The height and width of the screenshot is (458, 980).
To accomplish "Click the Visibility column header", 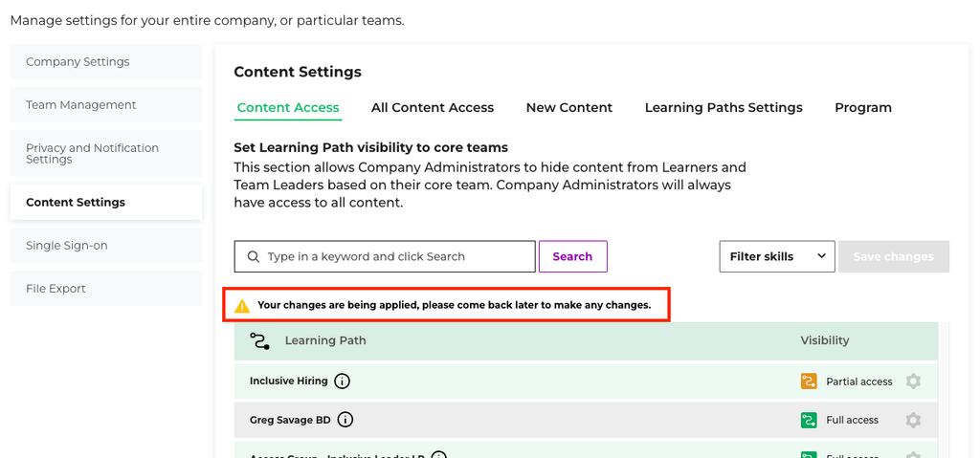I will pos(825,340).
